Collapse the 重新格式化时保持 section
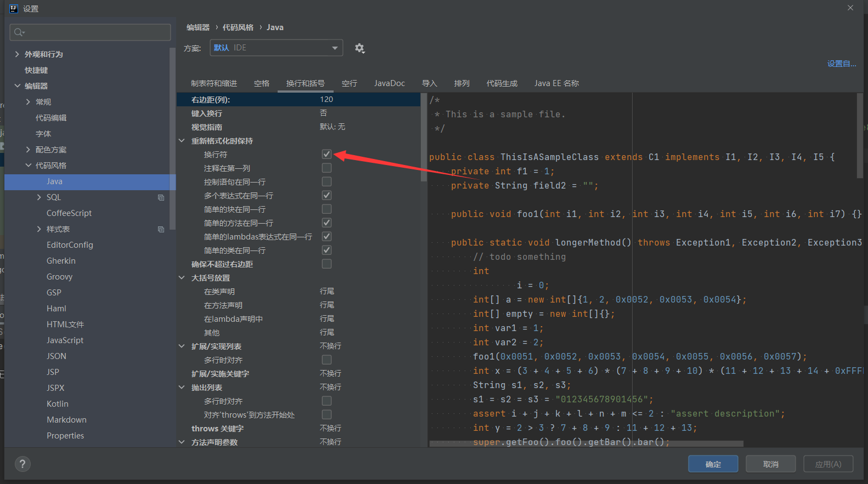The image size is (868, 484). click(182, 141)
